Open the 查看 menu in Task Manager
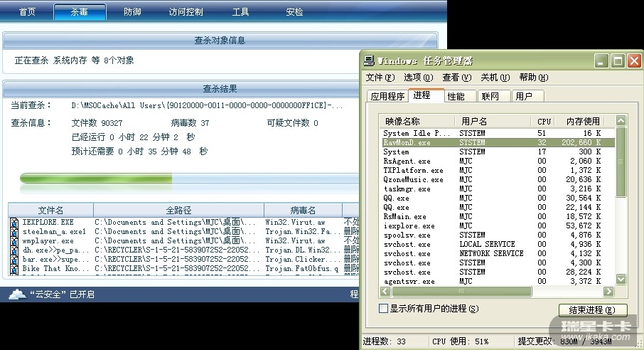The image size is (644, 350). click(457, 78)
